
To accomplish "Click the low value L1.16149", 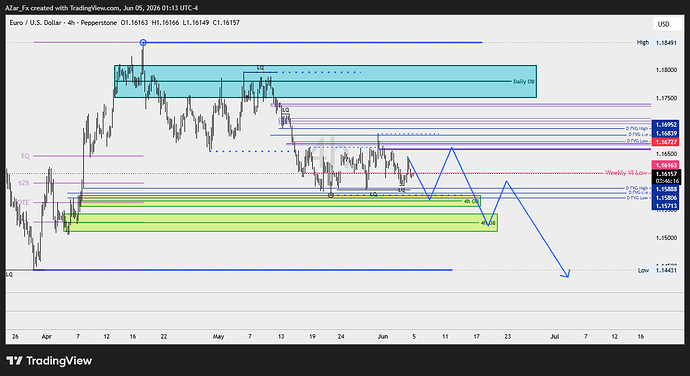I will pyautogui.click(x=196, y=22).
